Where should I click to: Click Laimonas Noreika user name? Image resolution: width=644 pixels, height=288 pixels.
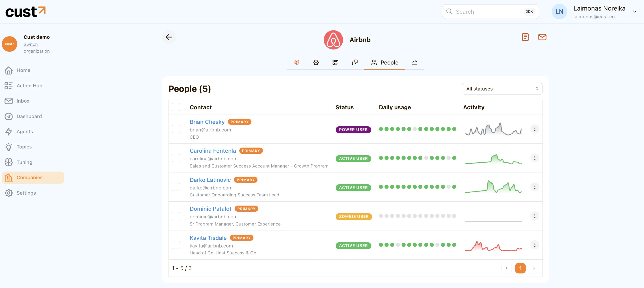(599, 8)
